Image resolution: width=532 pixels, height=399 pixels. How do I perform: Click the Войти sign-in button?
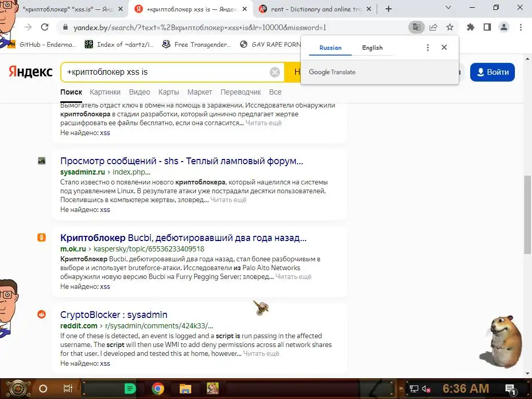tap(493, 72)
